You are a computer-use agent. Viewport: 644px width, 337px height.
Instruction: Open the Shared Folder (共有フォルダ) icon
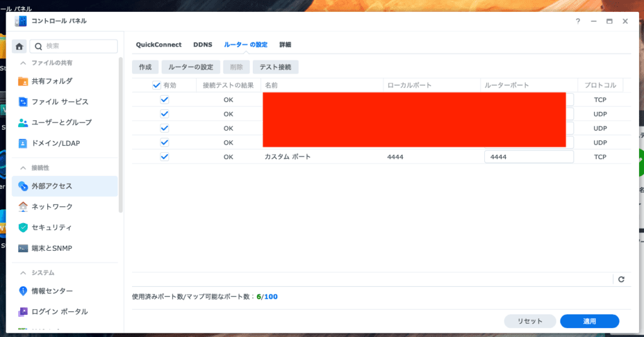[x=23, y=81]
